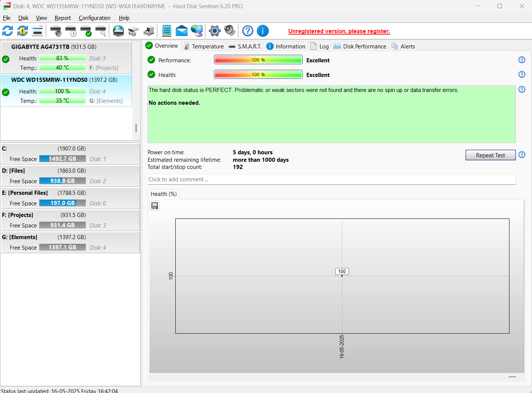This screenshot has width=532, height=393.
Task: Click the GIGABYTE 40 °C temperature bar
Action: (x=62, y=68)
